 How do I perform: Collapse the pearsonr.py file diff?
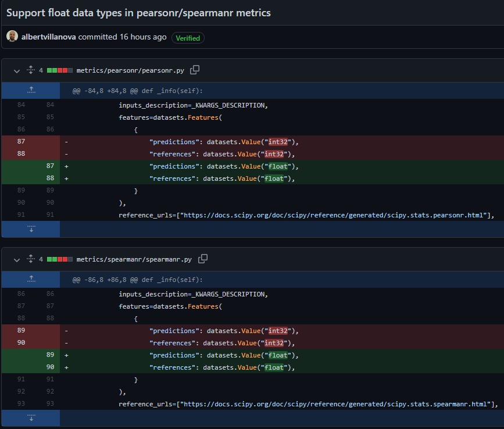(x=17, y=71)
